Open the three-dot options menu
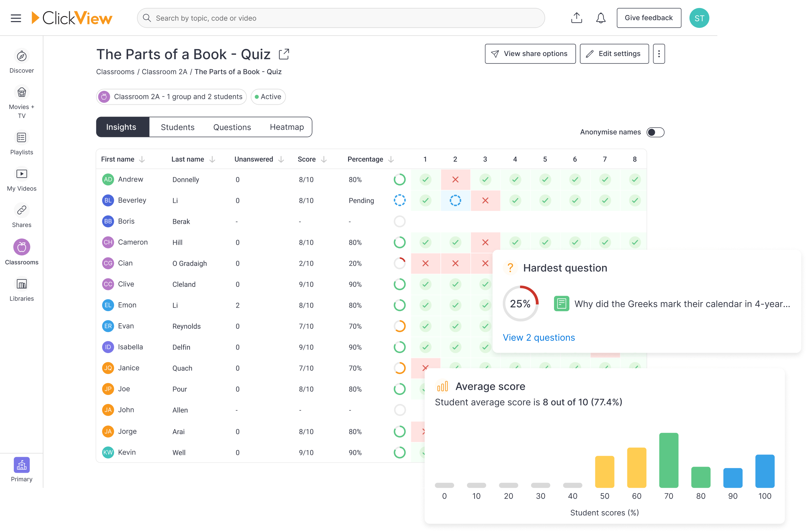This screenshot has height=532, width=807. 658,53
